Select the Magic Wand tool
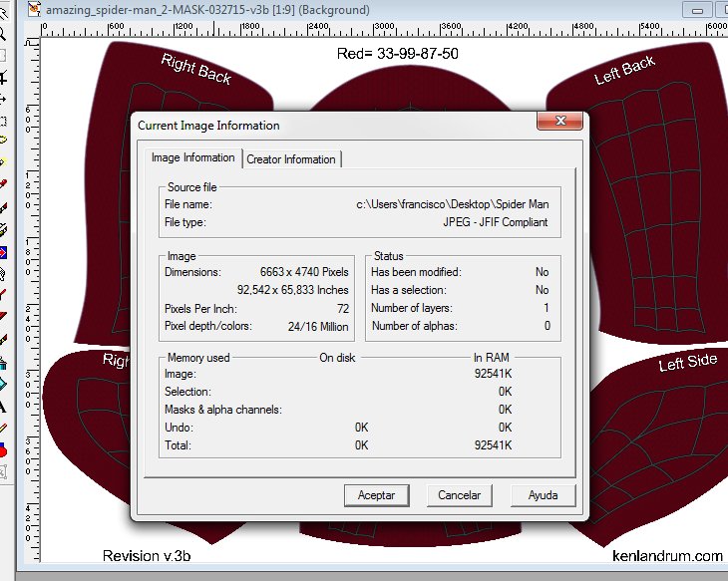Viewport: 728px width, 581px height. [x=3, y=162]
